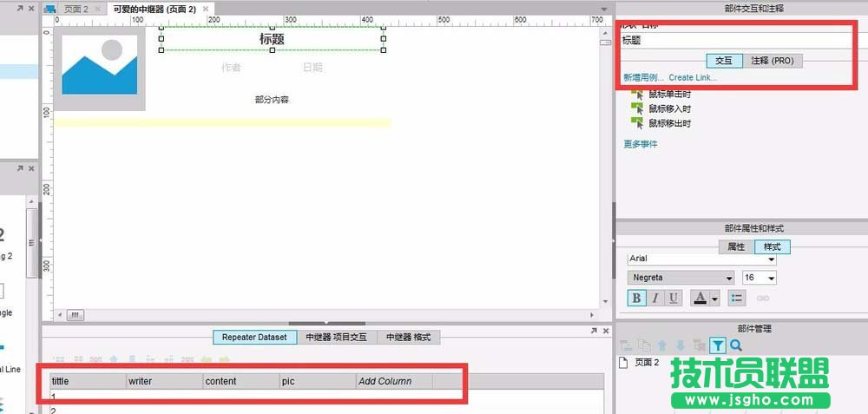The image size is (868, 414).
Task: Click the magnifier search icon in 部件管理
Action: pyautogui.click(x=736, y=345)
